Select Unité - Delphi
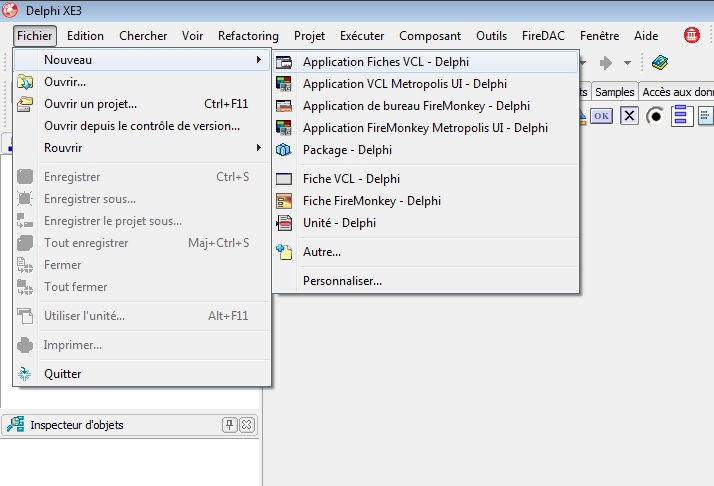Viewport: 714px width, 486px height. click(426, 223)
